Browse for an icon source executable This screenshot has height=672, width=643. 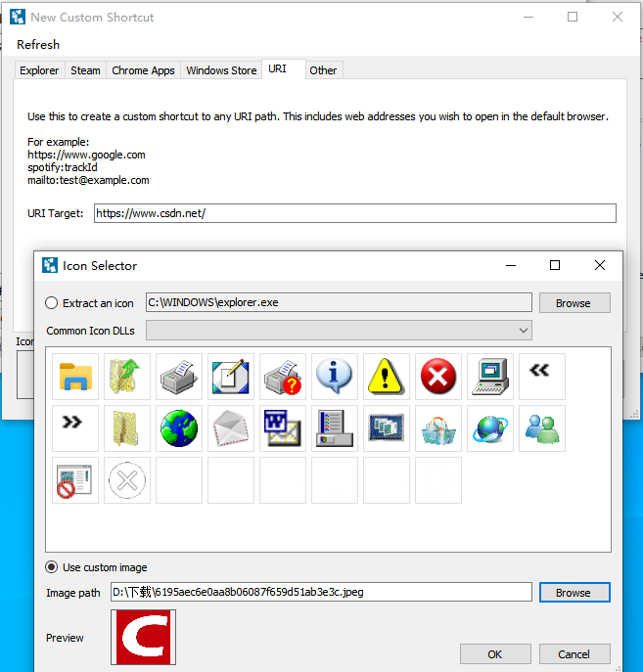point(574,303)
